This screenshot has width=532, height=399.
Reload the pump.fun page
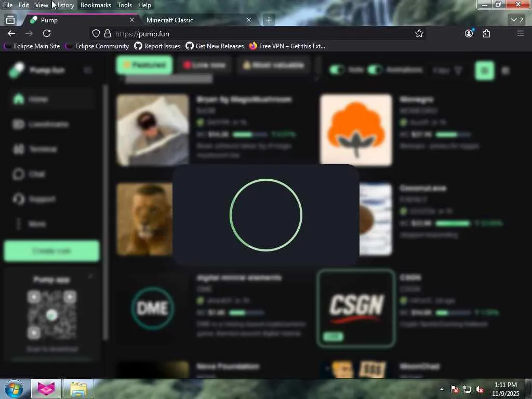pyautogui.click(x=47, y=33)
